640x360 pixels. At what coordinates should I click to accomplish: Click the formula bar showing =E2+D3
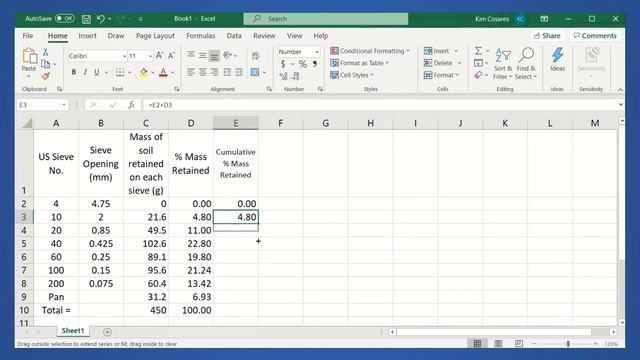point(380,105)
